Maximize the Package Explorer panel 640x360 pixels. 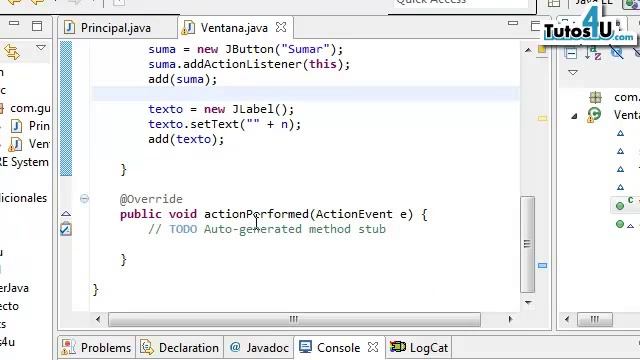pos(37,26)
